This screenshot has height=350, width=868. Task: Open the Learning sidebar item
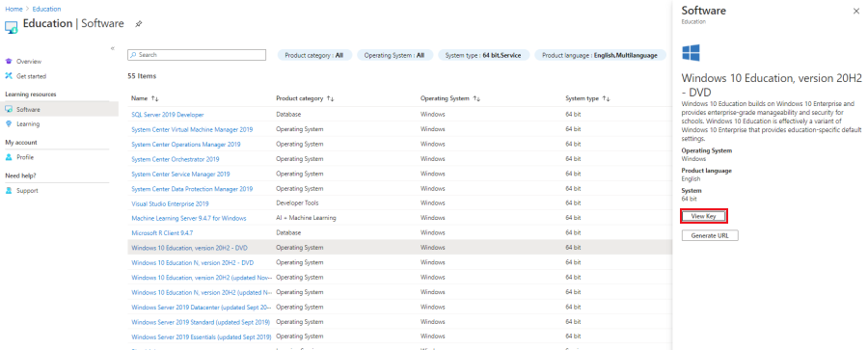tap(28, 124)
